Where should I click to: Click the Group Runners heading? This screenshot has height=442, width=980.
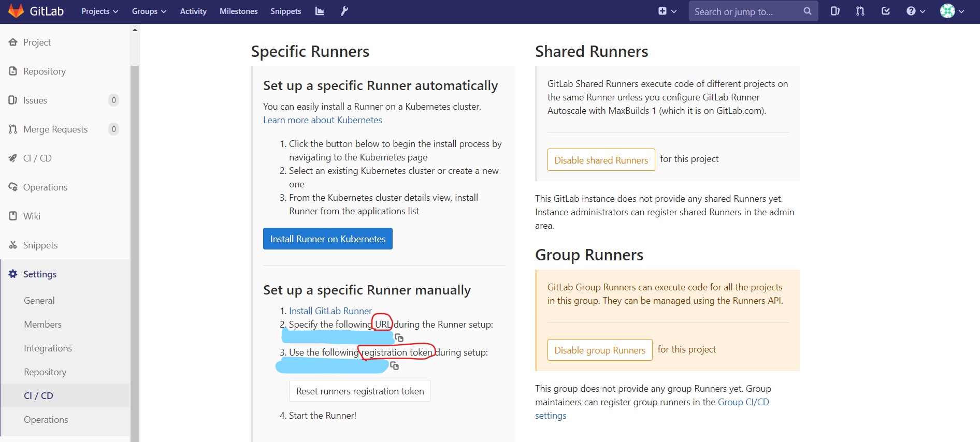pyautogui.click(x=589, y=255)
